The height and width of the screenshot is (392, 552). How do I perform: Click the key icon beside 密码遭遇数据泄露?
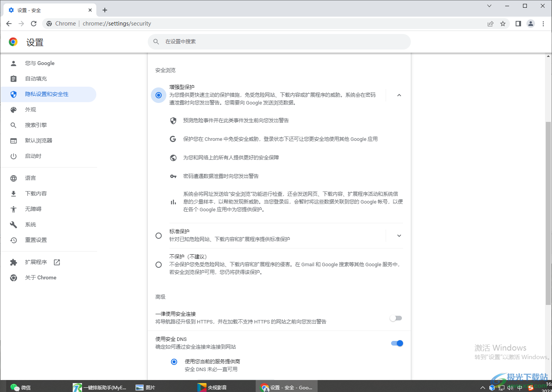click(173, 176)
